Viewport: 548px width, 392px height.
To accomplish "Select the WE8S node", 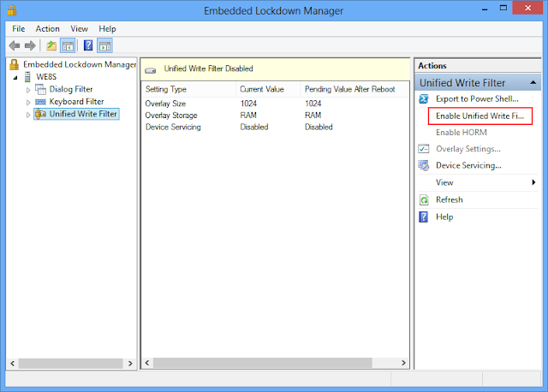I will (46, 77).
